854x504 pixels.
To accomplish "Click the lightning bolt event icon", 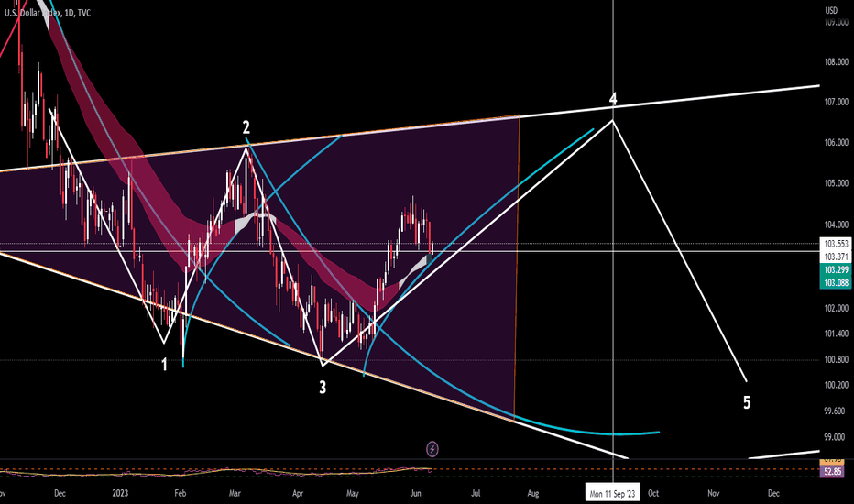I will 432,449.
